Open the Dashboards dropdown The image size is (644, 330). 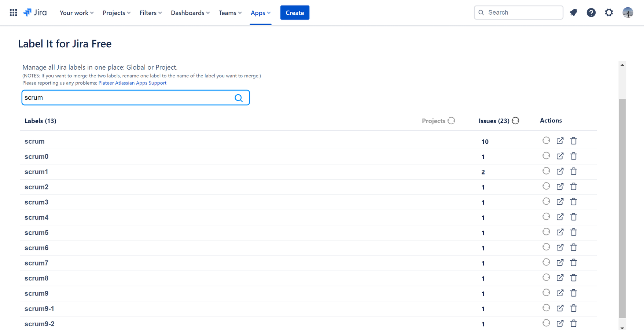click(x=190, y=12)
